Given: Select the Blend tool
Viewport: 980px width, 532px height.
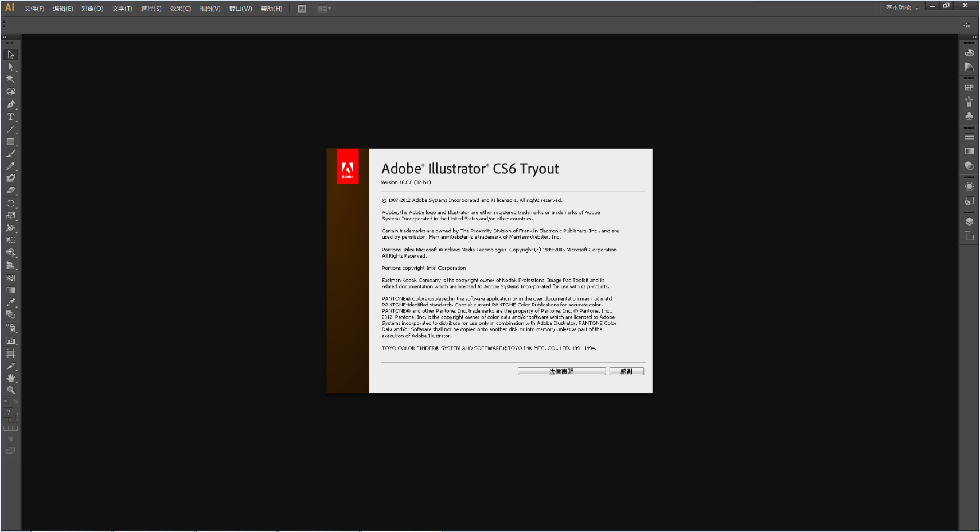Looking at the screenshot, I should tap(11, 314).
